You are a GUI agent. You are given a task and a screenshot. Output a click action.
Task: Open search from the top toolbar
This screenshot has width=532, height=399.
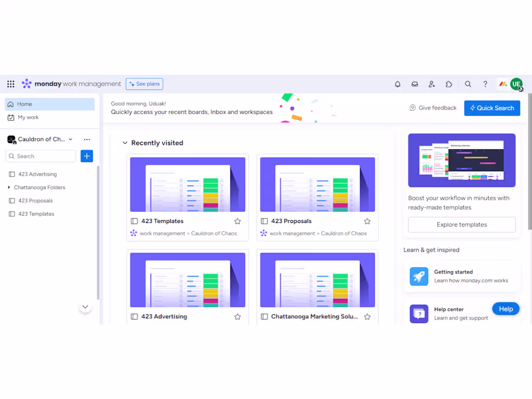click(x=468, y=84)
